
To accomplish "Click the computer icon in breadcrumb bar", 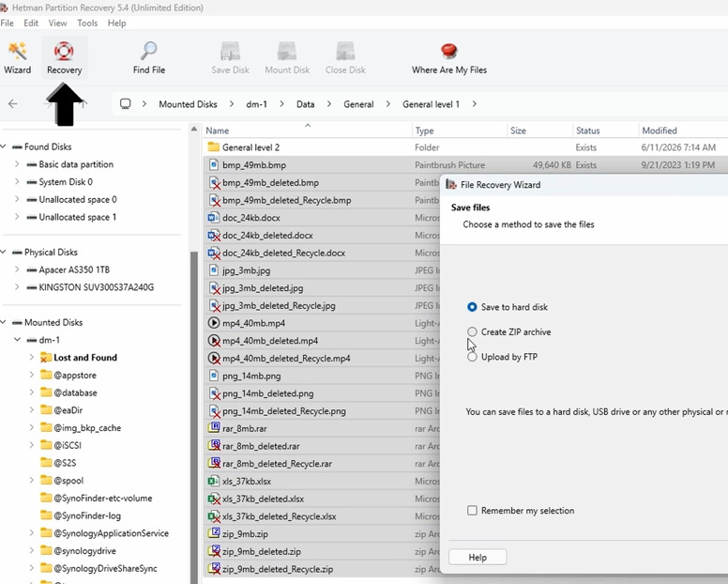I will click(126, 103).
